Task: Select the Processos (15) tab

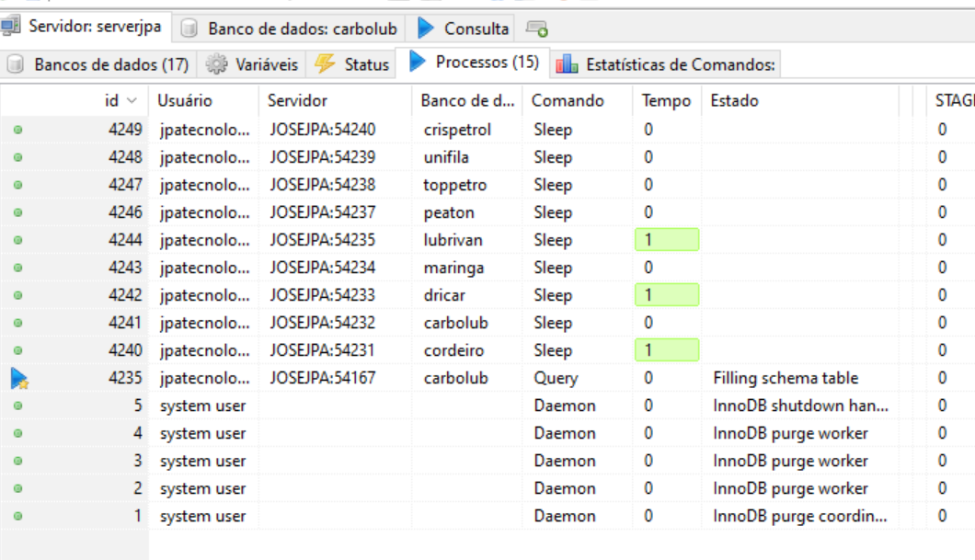Action: pos(473,63)
